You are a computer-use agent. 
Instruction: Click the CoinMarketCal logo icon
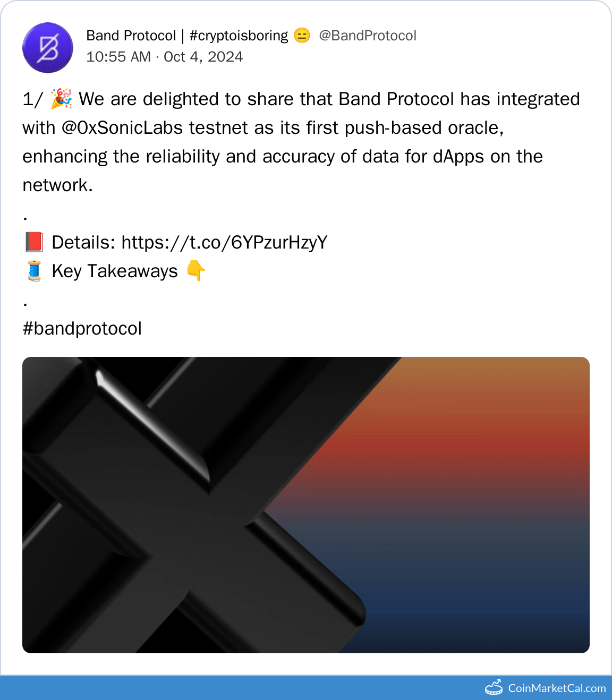494,687
